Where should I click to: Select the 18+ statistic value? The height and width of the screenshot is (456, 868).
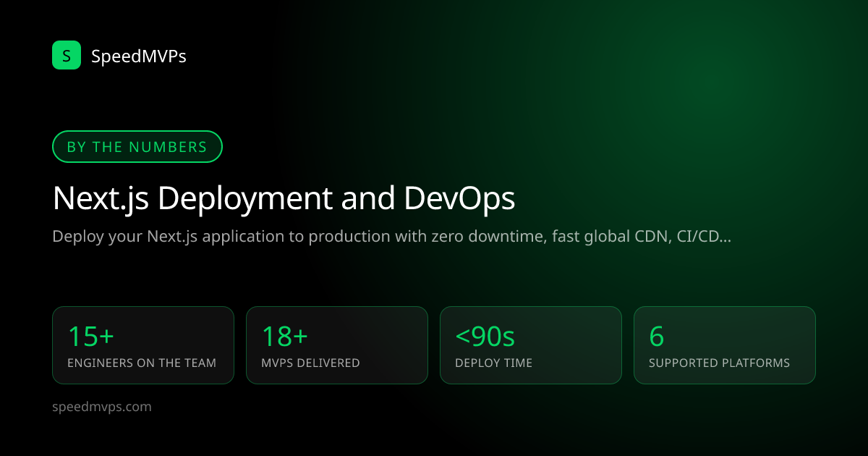pos(285,337)
